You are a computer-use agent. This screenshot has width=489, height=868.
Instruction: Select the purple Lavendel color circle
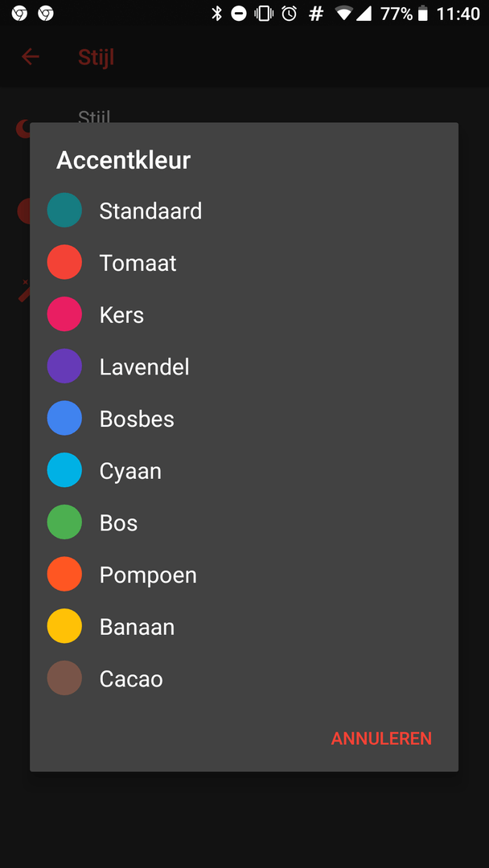click(x=64, y=366)
